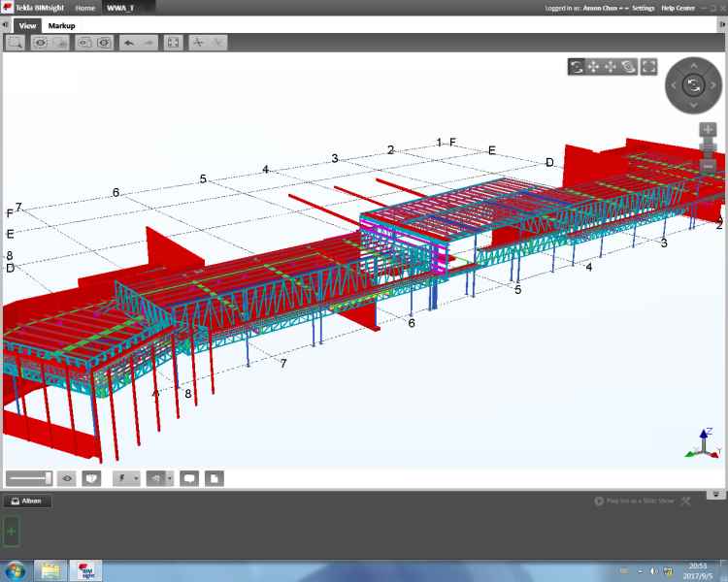Image resolution: width=728 pixels, height=582 pixels.
Task: Open Settings in the title bar
Action: coord(644,8)
